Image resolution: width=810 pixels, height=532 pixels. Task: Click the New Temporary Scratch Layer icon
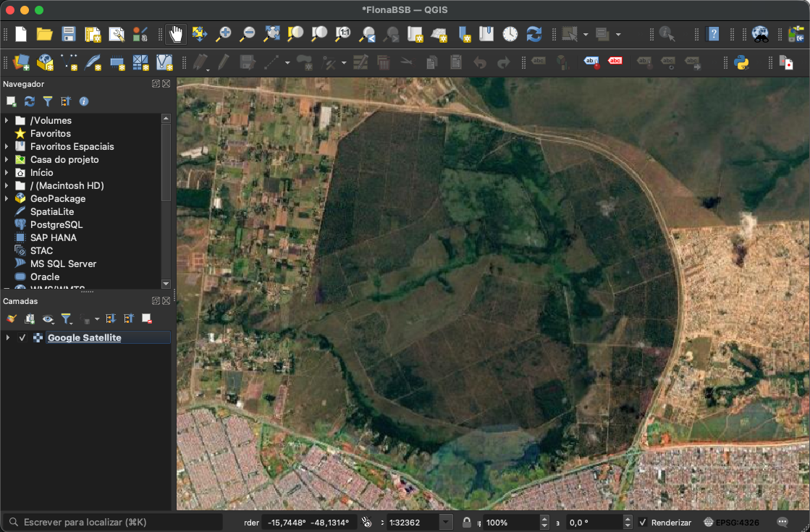click(117, 62)
